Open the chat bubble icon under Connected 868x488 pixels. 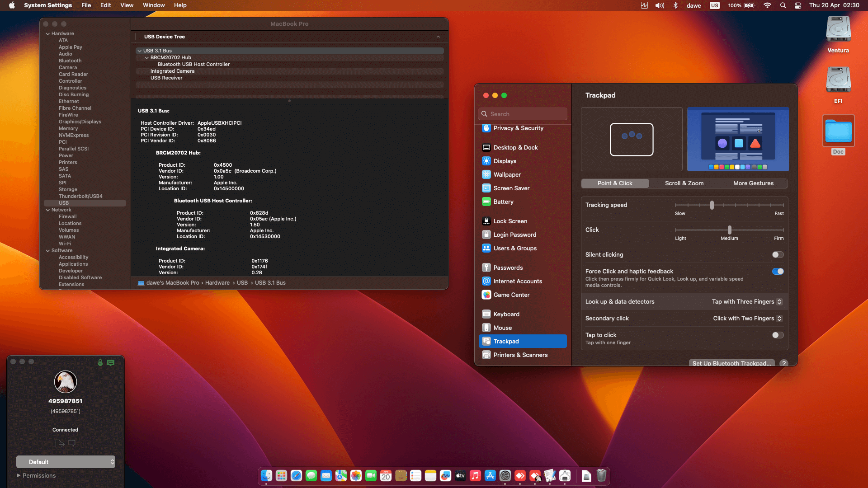click(72, 443)
